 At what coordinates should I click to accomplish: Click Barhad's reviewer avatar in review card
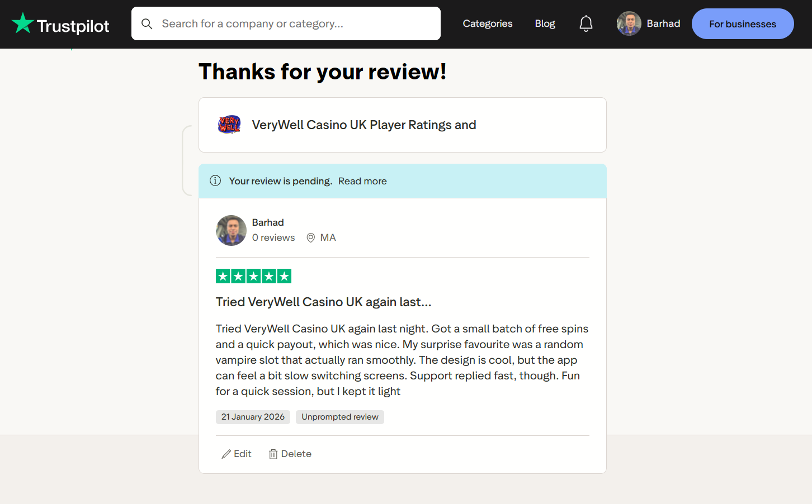click(231, 230)
